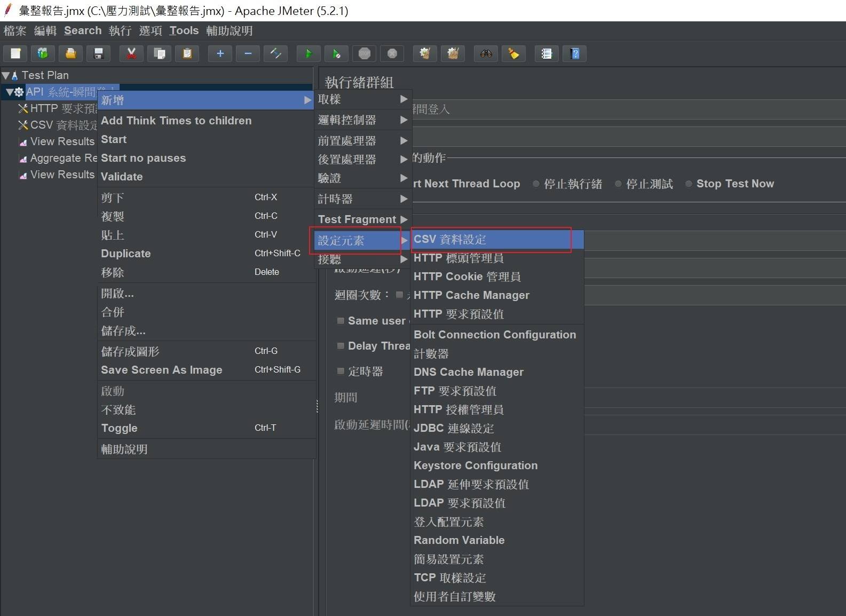This screenshot has height=616, width=846.
Task: Choose 使用者自訂變數 menu entry
Action: 497,596
